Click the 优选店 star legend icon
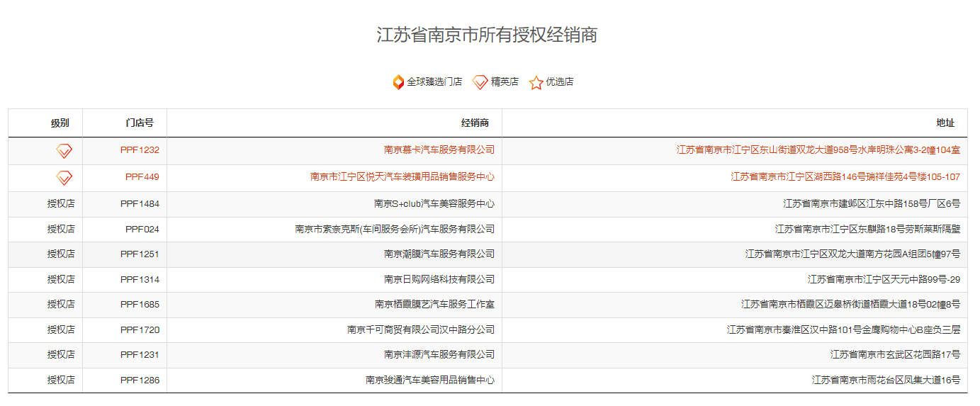Image resolution: width=980 pixels, height=406 pixels. 536,82
